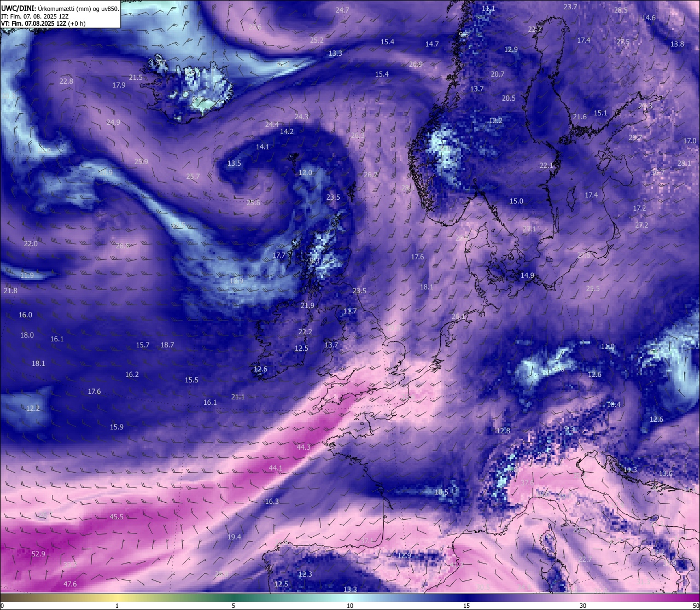Select the map value 16.2
Screen dimensions: 700x610
pyautogui.click(x=132, y=374)
